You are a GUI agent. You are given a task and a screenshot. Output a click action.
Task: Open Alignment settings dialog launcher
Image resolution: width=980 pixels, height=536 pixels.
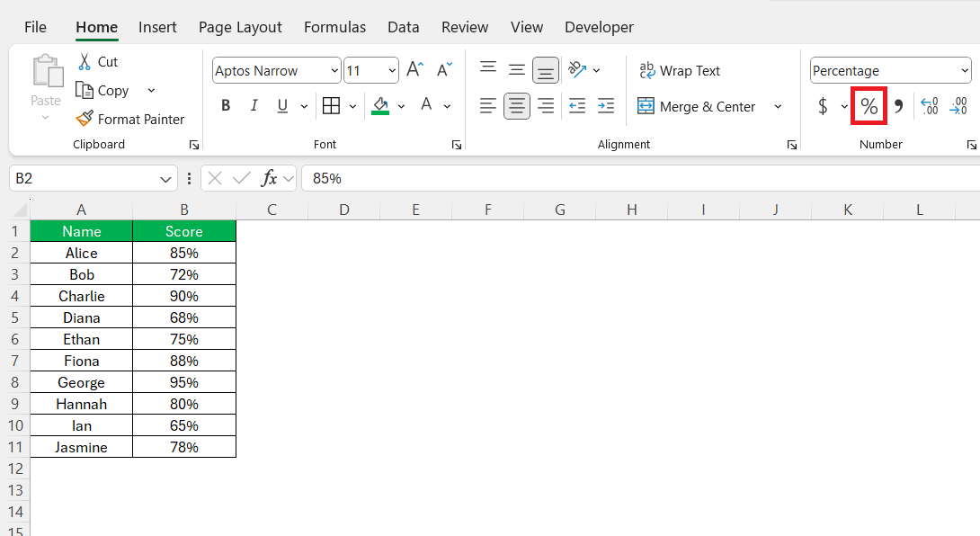(792, 145)
